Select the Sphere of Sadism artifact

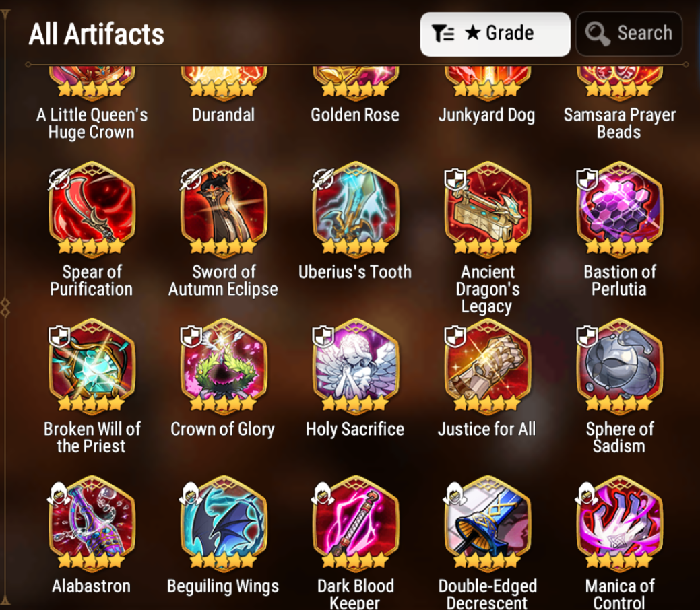(619, 366)
